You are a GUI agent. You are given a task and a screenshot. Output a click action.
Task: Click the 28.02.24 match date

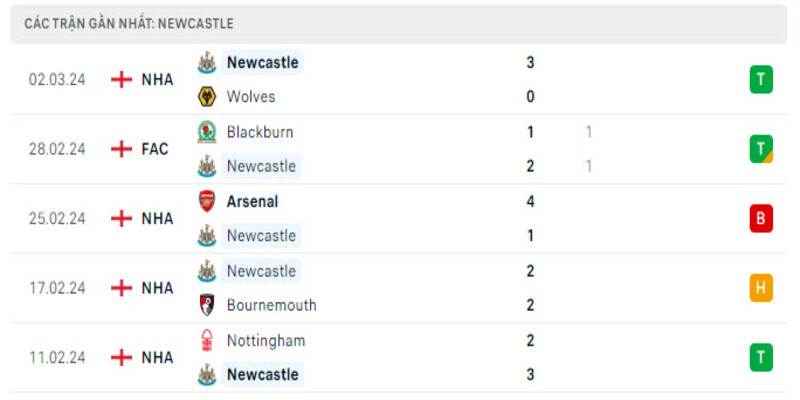(x=57, y=149)
